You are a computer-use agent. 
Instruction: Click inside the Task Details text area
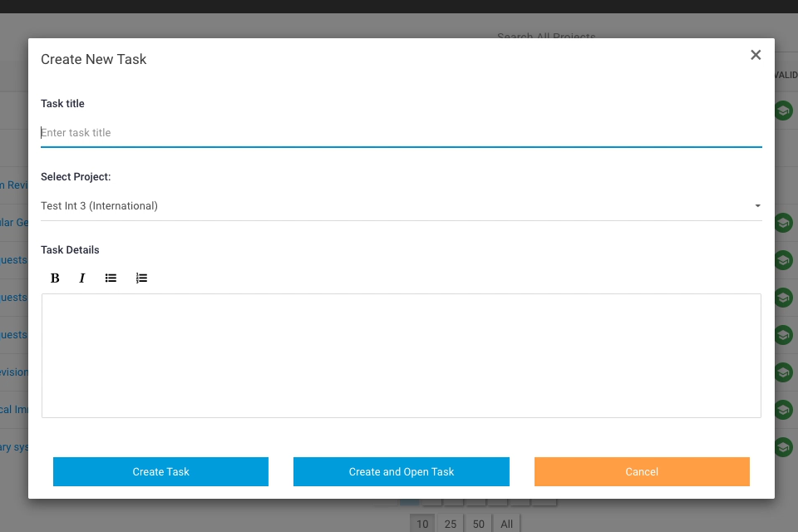401,356
